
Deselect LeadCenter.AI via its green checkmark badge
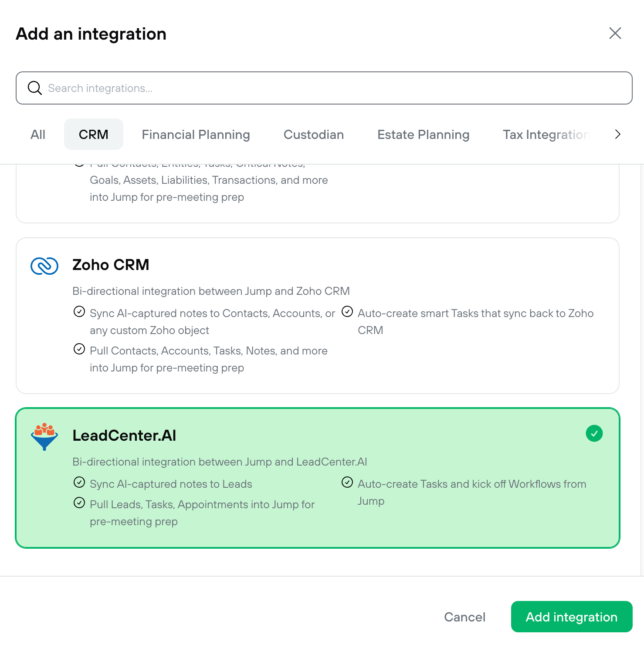pos(594,433)
